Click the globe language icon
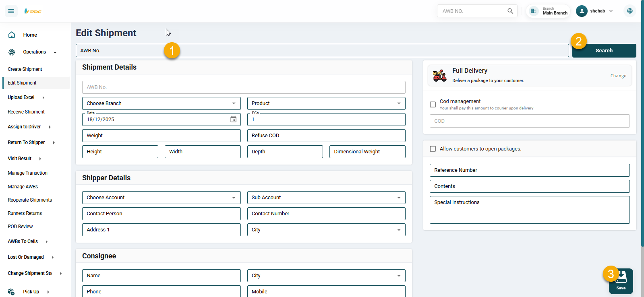 click(630, 11)
